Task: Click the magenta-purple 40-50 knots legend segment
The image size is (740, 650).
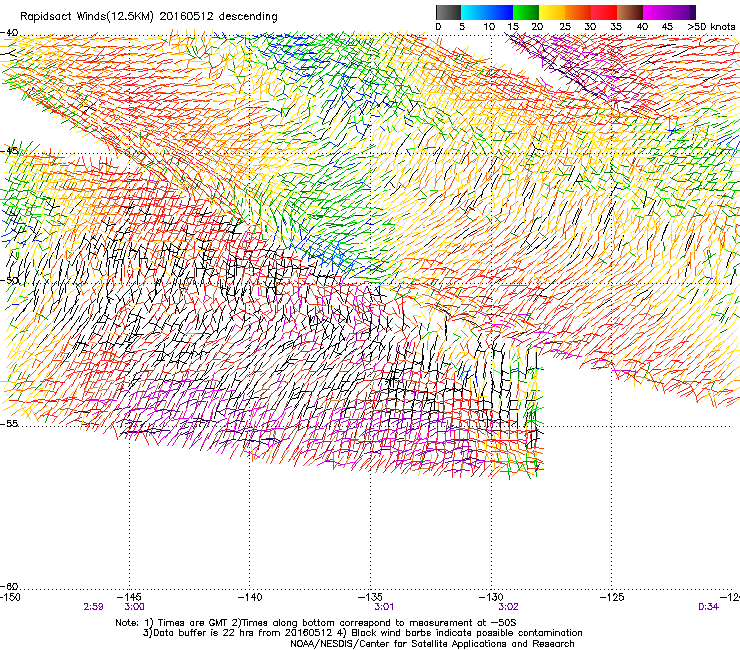Action: pyautogui.click(x=669, y=12)
